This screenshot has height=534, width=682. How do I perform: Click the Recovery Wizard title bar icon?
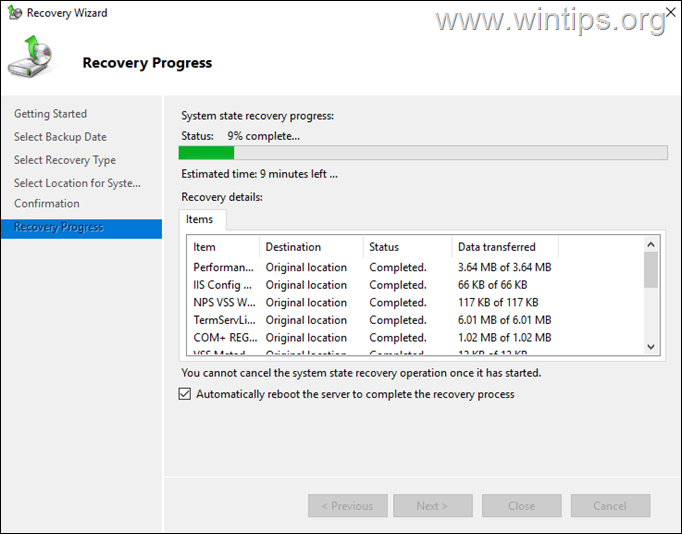[x=13, y=13]
